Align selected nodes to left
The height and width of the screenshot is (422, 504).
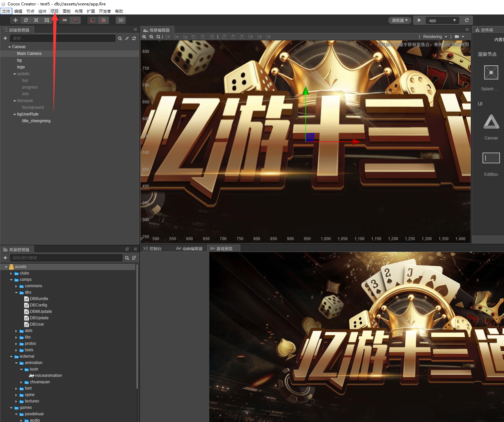point(194,37)
